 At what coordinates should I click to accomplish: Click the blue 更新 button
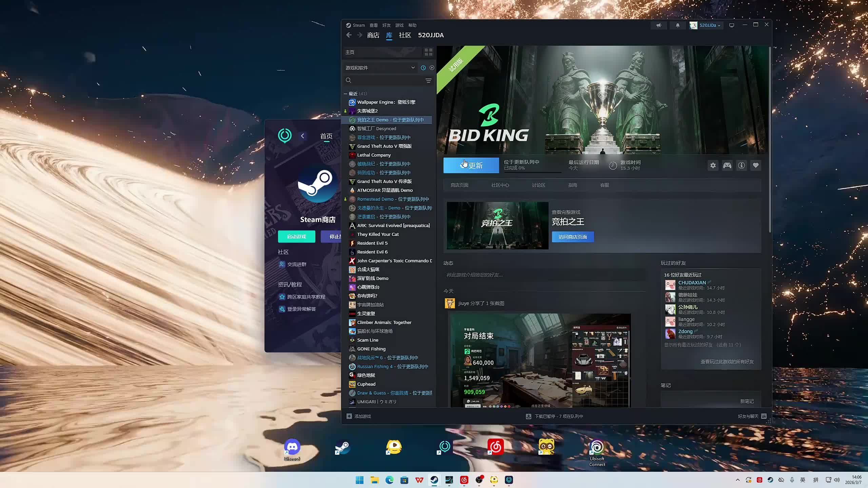coord(471,165)
